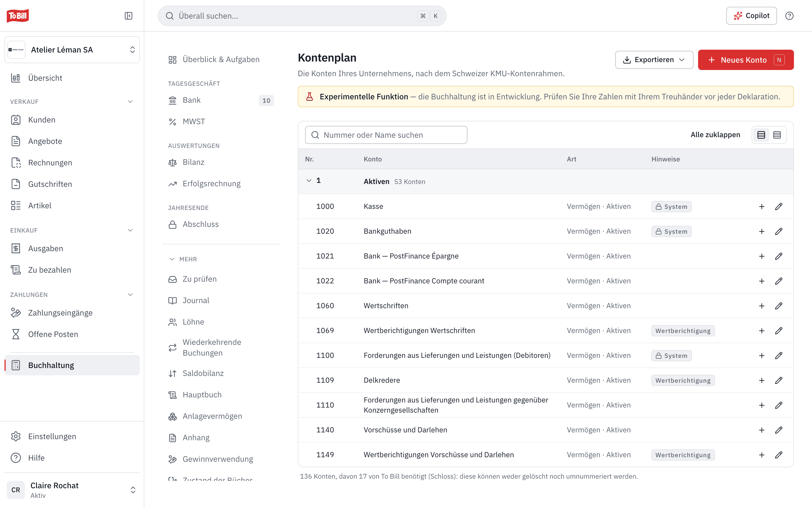The height and width of the screenshot is (508, 812).
Task: Open Claire Rochat user menu
Action: pyautogui.click(x=72, y=490)
